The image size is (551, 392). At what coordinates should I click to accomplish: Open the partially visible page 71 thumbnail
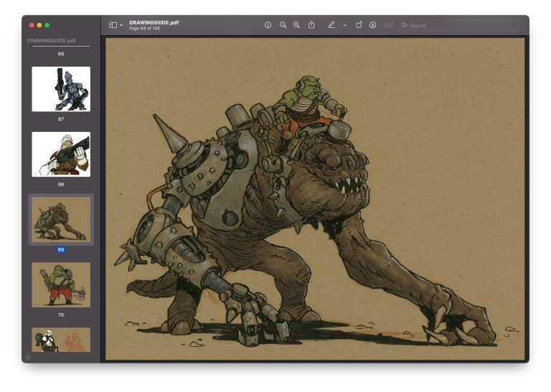click(61, 340)
